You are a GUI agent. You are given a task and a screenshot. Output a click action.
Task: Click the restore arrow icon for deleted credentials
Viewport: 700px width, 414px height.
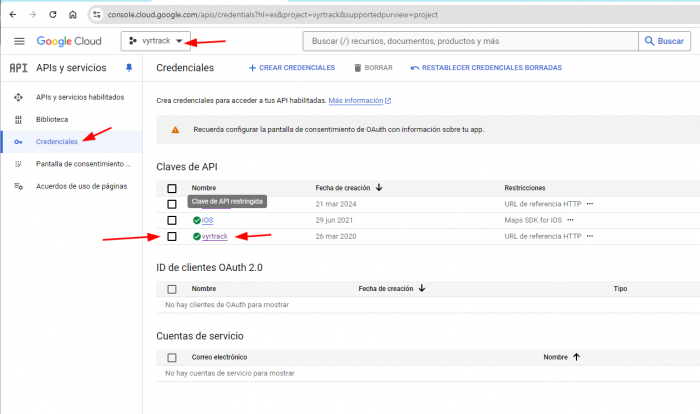tap(415, 68)
